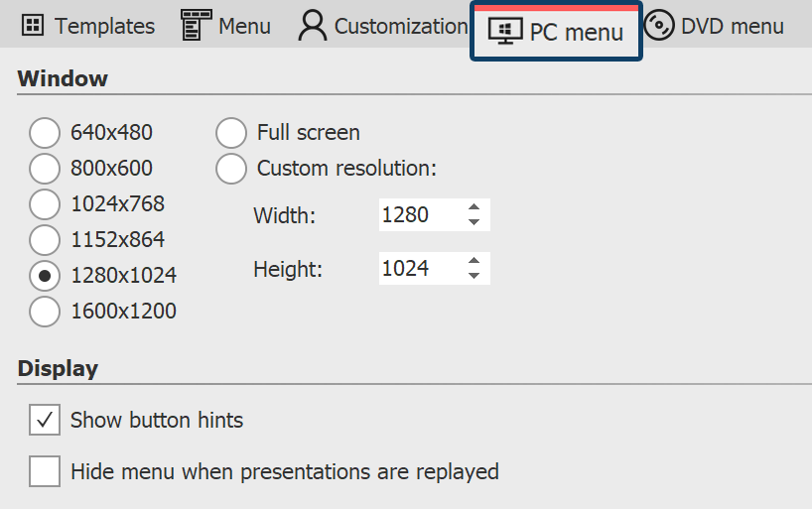The image size is (812, 509).
Task: Enable Hide menu when presentations are replayed
Action: pos(45,471)
